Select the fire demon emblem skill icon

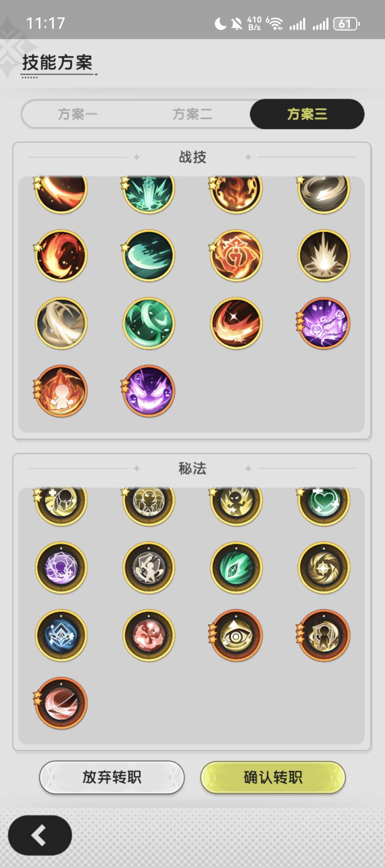click(236, 256)
